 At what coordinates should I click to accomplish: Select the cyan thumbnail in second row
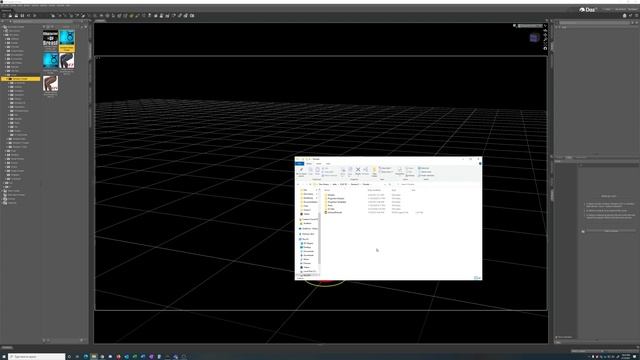tap(51, 62)
